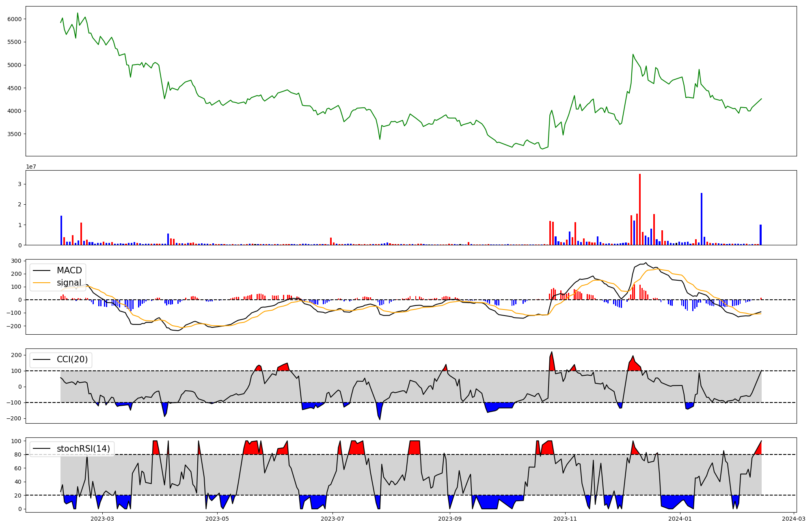Click the tallest red volume bar

pos(640,210)
